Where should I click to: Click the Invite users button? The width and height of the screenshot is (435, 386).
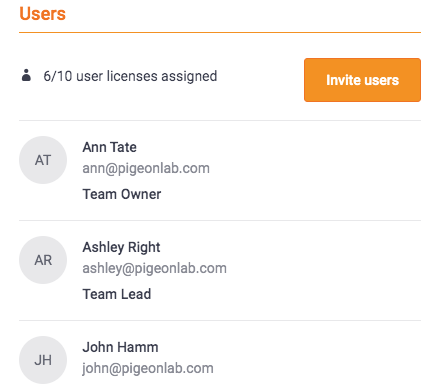click(x=362, y=80)
